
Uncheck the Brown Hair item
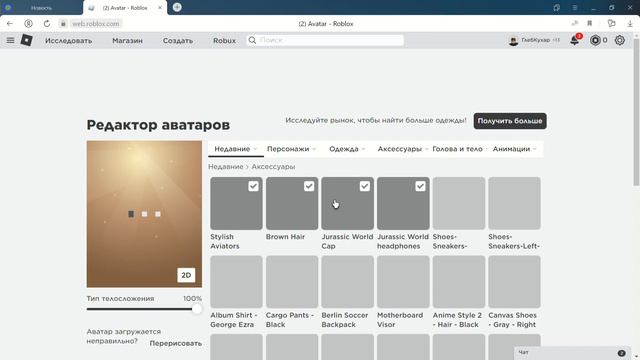coord(309,186)
